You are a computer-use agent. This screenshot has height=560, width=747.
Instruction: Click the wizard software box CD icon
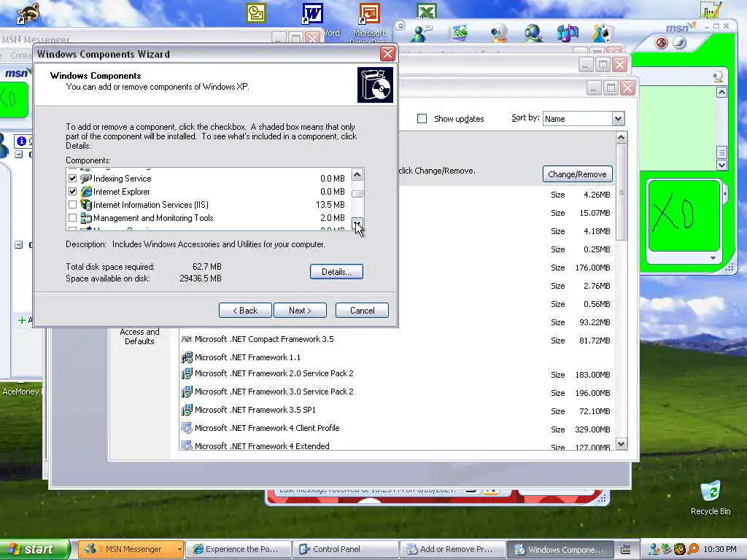point(376,85)
